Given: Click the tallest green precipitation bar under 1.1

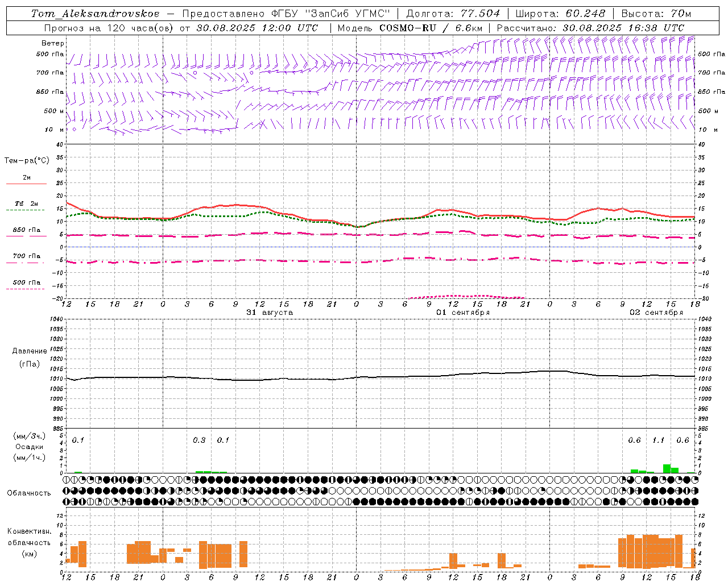Looking at the screenshot, I should (x=667, y=468).
